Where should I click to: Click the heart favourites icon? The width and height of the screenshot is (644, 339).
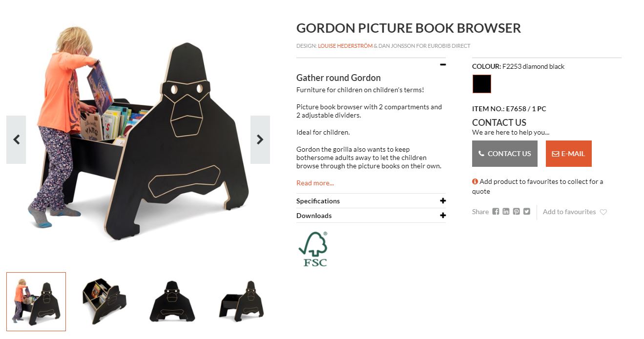pos(603,212)
